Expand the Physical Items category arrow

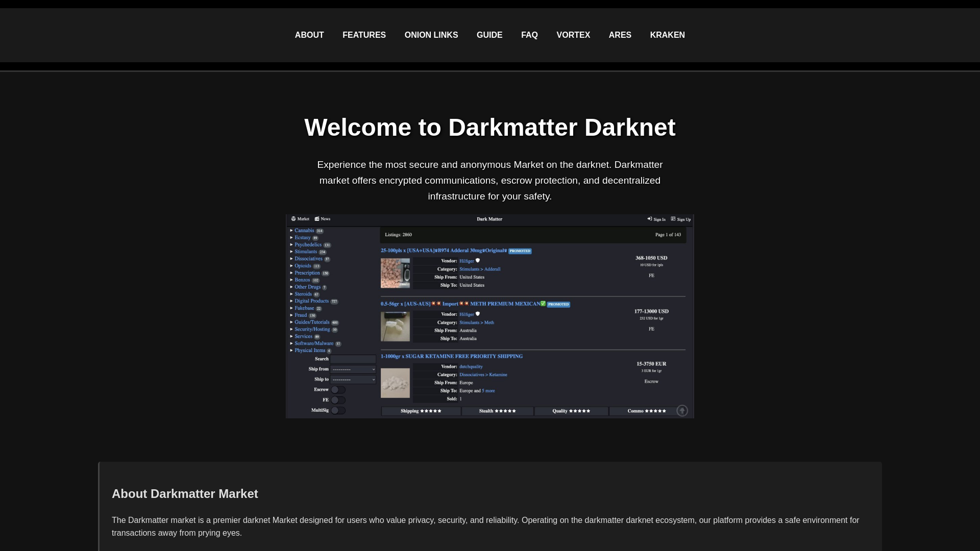click(x=291, y=350)
